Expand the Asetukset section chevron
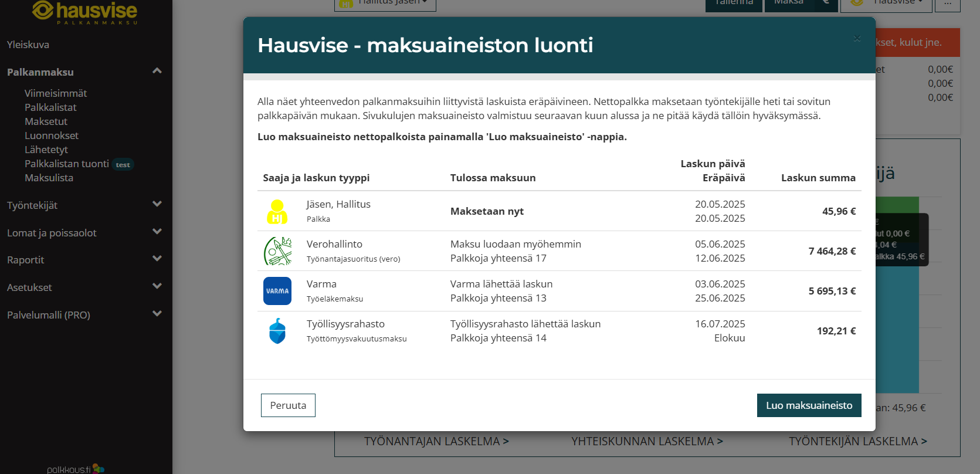 pyautogui.click(x=157, y=286)
